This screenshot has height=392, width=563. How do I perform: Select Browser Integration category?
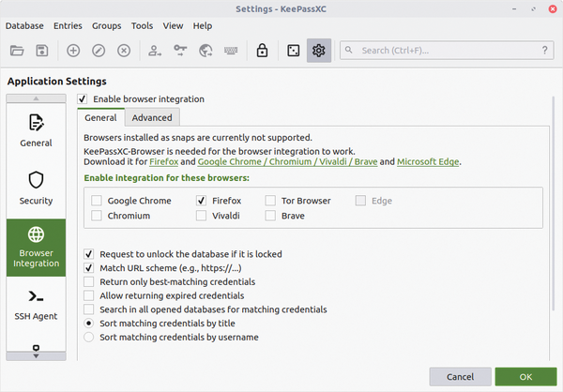coord(36,248)
